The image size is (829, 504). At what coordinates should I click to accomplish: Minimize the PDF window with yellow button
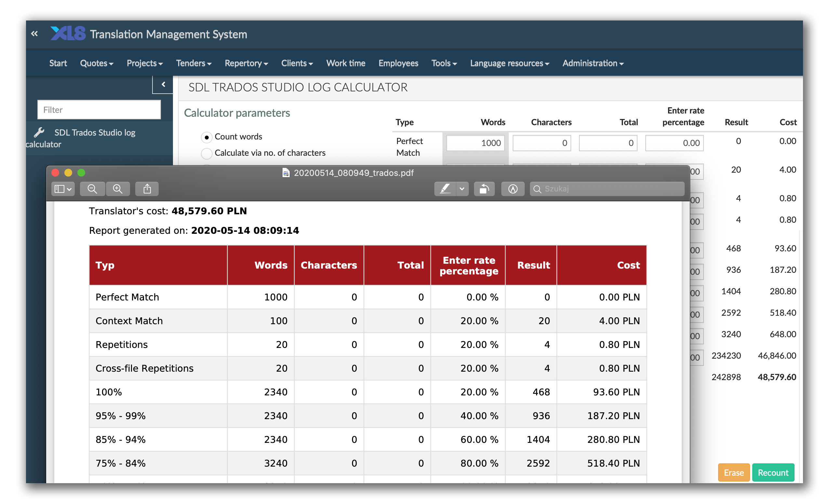tap(68, 173)
